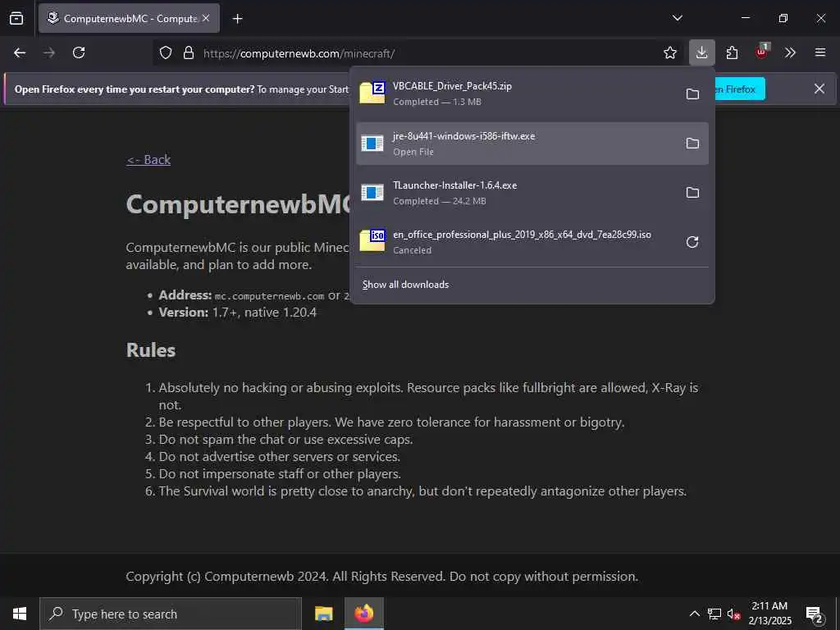
Task: Toggle the Downloads toolbar button
Action: pyautogui.click(x=702, y=52)
